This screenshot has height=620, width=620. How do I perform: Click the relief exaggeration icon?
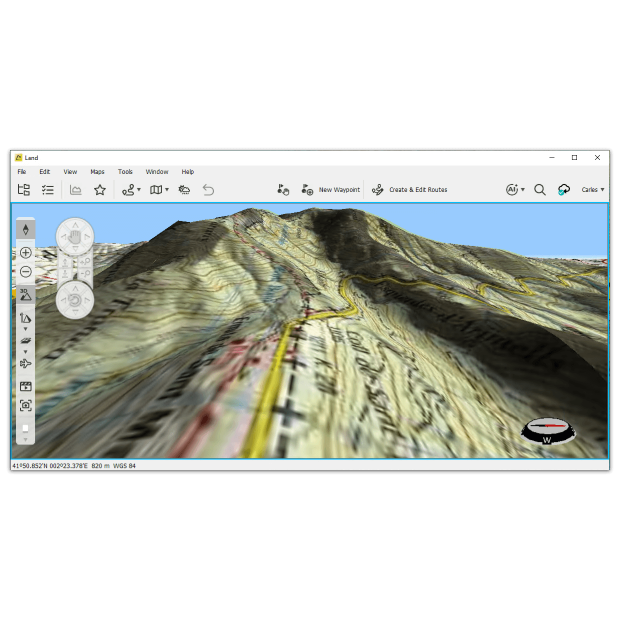click(26, 318)
